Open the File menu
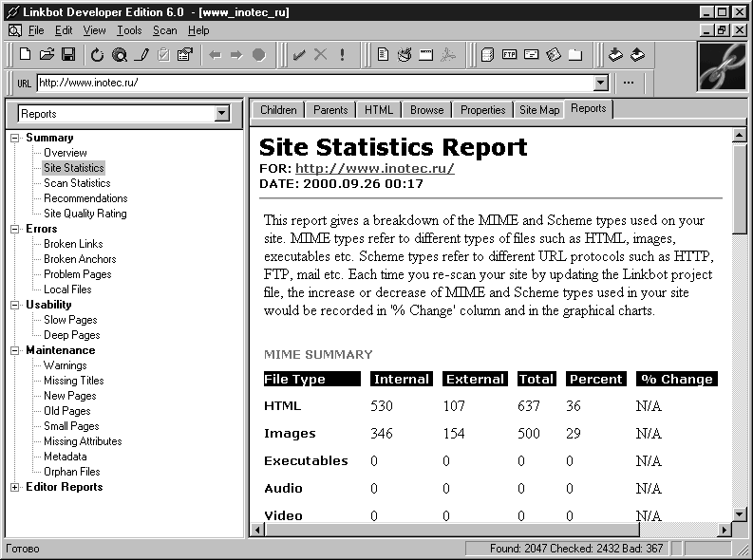The height and width of the screenshot is (560, 753). pyautogui.click(x=36, y=30)
